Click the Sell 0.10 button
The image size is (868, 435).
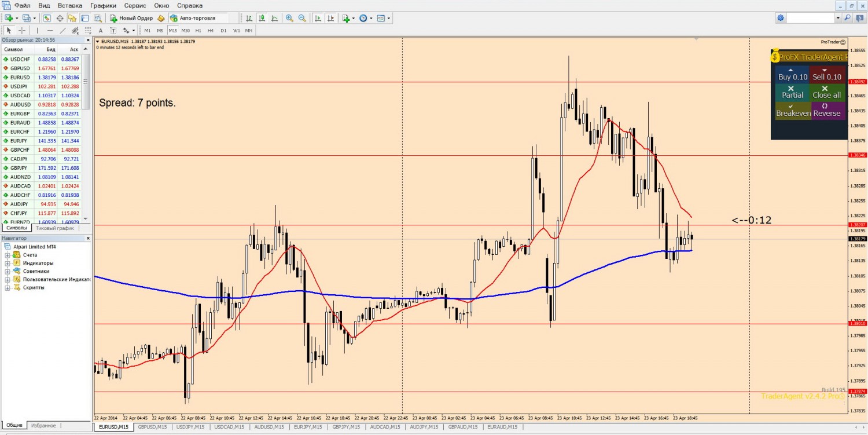[x=827, y=75]
